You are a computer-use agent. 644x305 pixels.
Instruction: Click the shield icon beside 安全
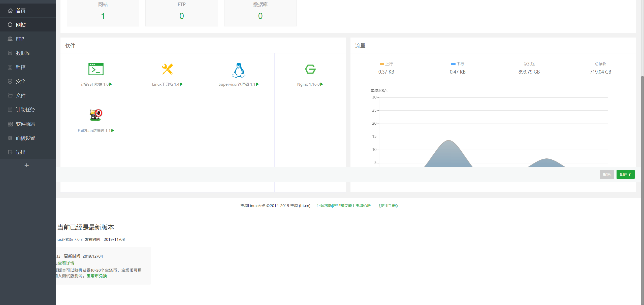[x=10, y=81]
